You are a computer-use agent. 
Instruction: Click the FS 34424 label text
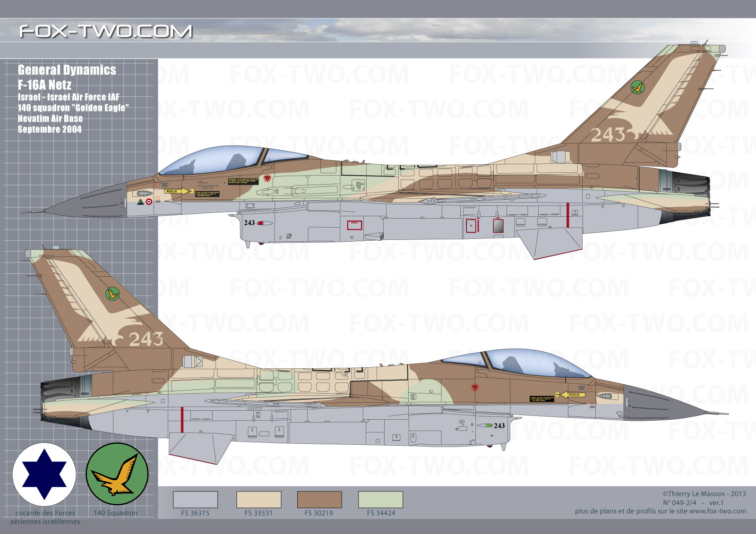pyautogui.click(x=381, y=513)
